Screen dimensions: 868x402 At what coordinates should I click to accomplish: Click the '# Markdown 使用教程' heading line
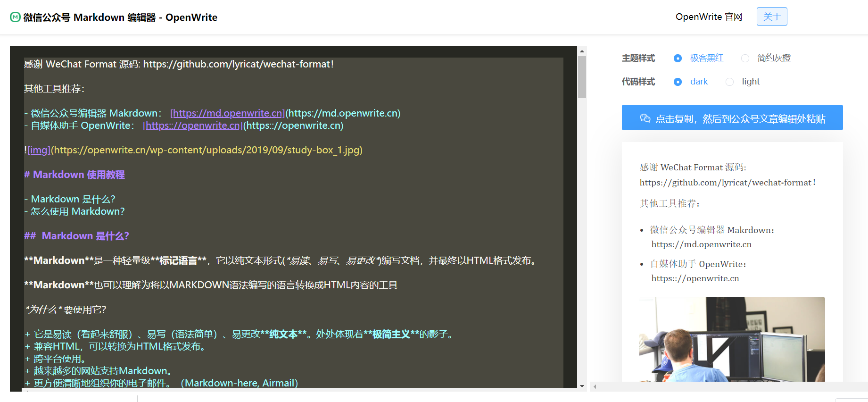click(74, 175)
